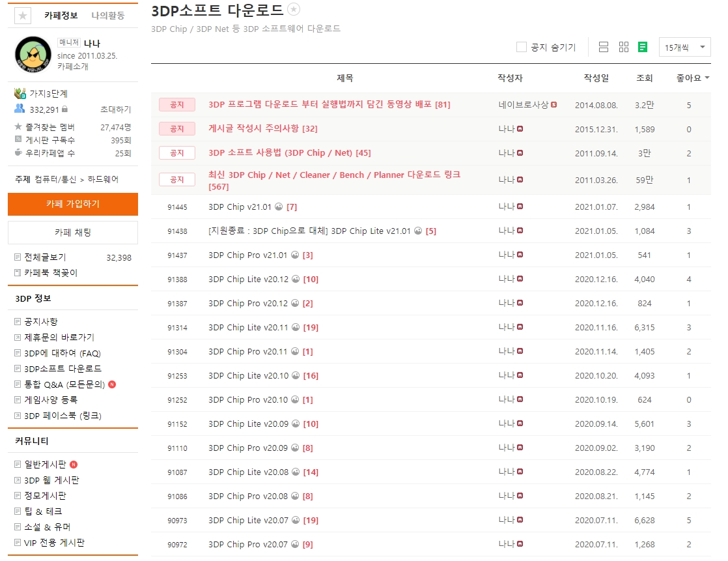Open comments [19] on 3DP Chip Lite v20.11
This screenshot has width=728, height=561.
point(311,327)
